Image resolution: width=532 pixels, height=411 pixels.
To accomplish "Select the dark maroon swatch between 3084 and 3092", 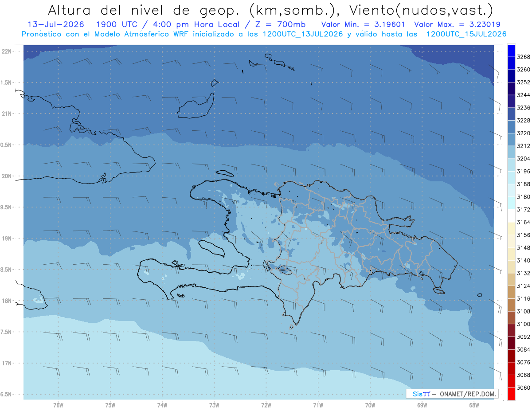I will pyautogui.click(x=511, y=343).
